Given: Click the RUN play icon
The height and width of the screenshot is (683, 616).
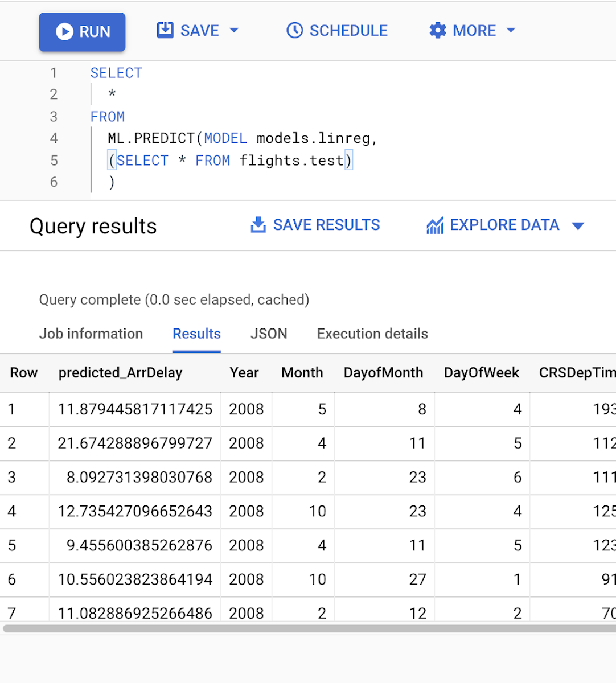Looking at the screenshot, I should 64,31.
